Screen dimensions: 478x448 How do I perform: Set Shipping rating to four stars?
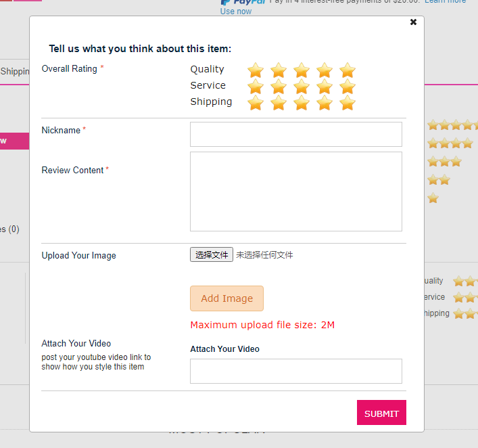coord(325,103)
